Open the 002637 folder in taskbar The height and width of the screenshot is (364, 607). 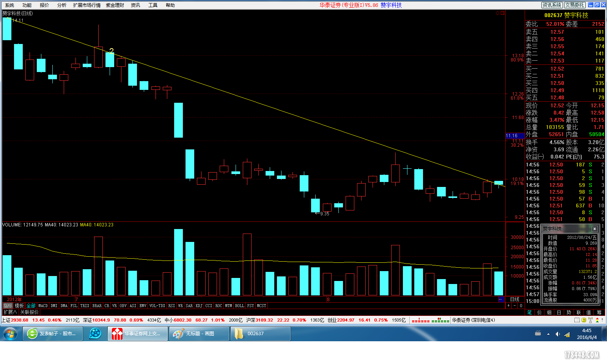260,334
